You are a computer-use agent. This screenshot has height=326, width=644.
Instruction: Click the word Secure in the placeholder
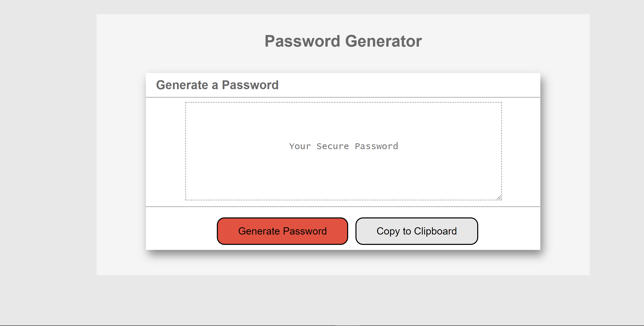(333, 146)
